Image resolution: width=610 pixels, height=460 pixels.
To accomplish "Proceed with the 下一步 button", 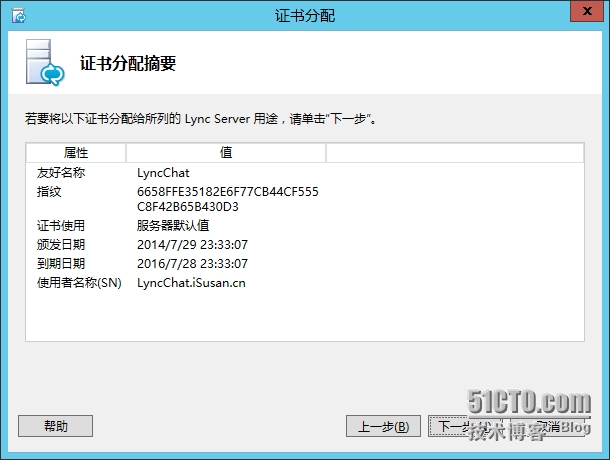I will 465,426.
